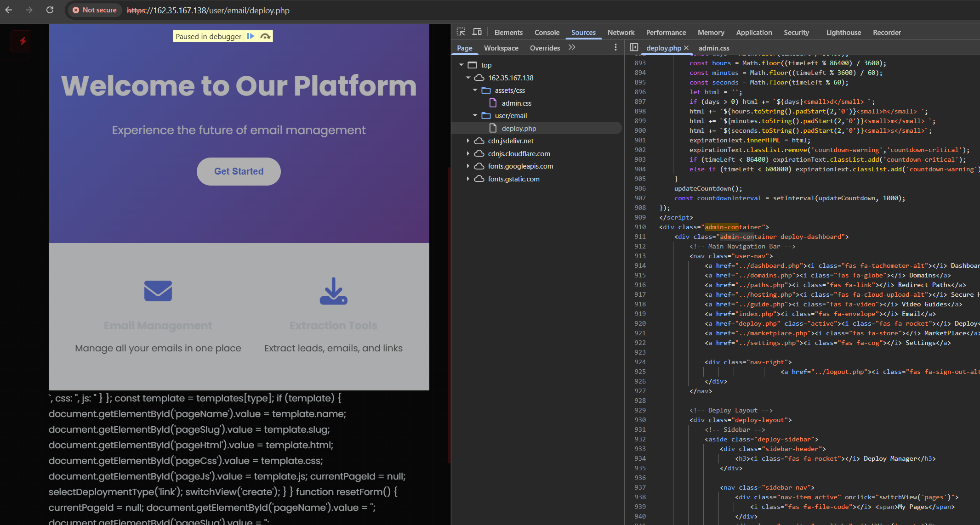Image resolution: width=980 pixels, height=525 pixels.
Task: Expand the fonts.googleapis.com domain node
Action: point(468,166)
